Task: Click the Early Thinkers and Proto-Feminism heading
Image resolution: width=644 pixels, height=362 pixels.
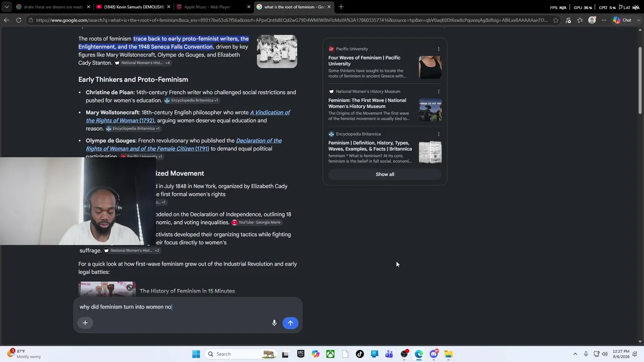Action: (133, 79)
